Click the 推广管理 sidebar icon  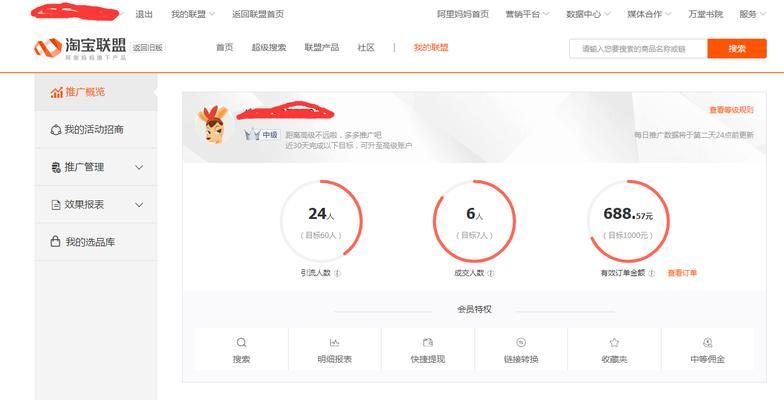tap(56, 168)
